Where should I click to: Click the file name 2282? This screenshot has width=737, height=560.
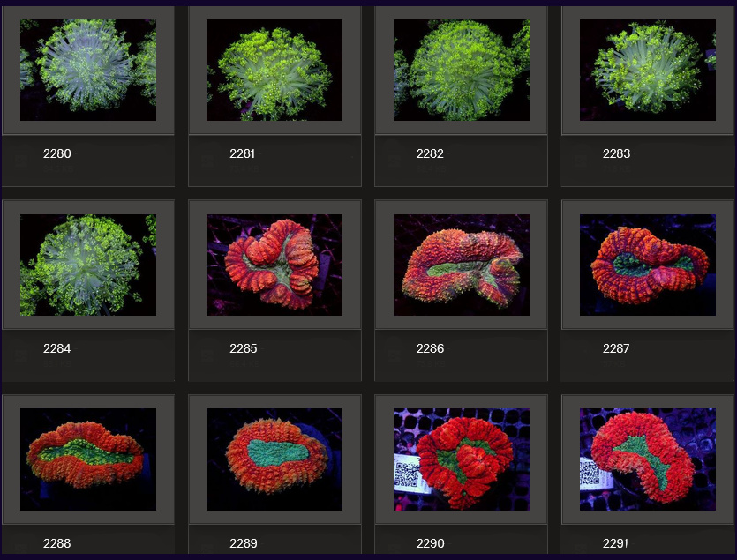pyautogui.click(x=430, y=153)
